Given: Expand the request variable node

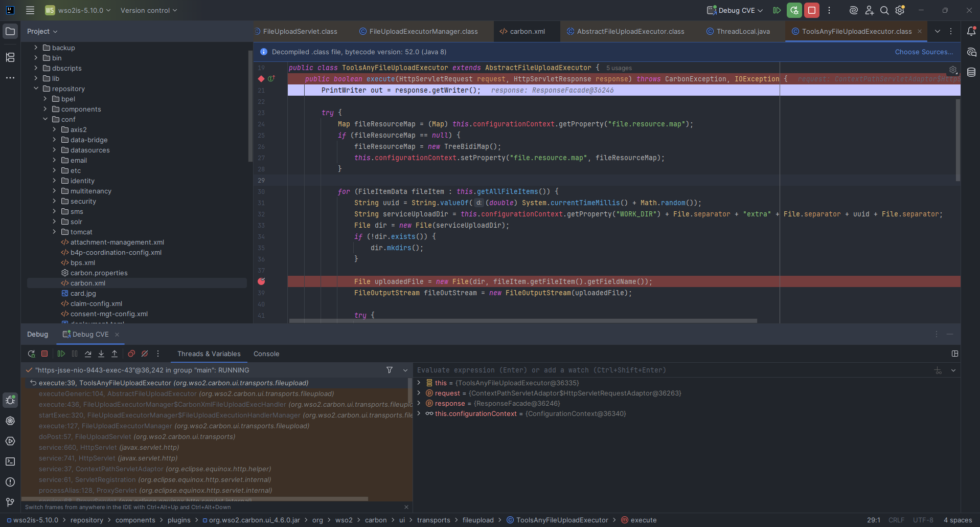Looking at the screenshot, I should pyautogui.click(x=419, y=393).
